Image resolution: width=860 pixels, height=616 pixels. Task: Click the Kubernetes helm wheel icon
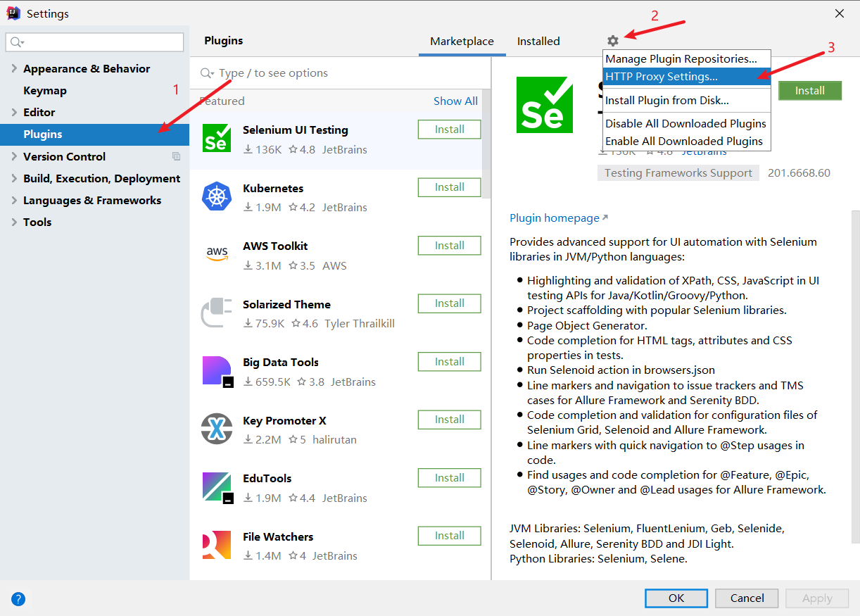(x=216, y=196)
